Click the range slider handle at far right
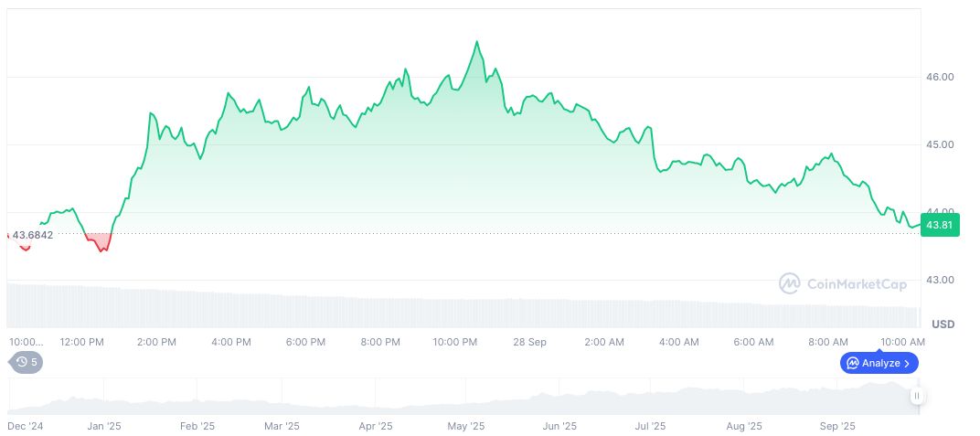The image size is (980, 436). (x=916, y=396)
